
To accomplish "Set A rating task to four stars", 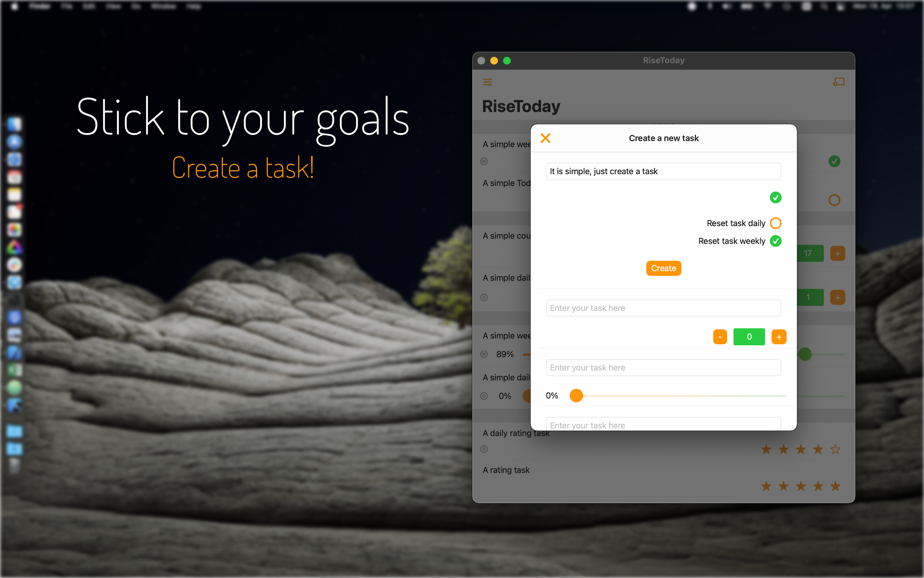I will (x=818, y=486).
